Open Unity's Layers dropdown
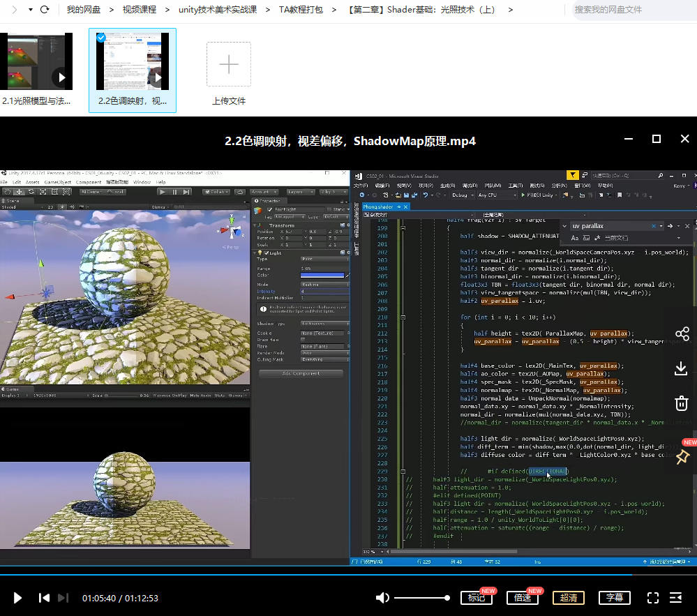 [x=299, y=192]
